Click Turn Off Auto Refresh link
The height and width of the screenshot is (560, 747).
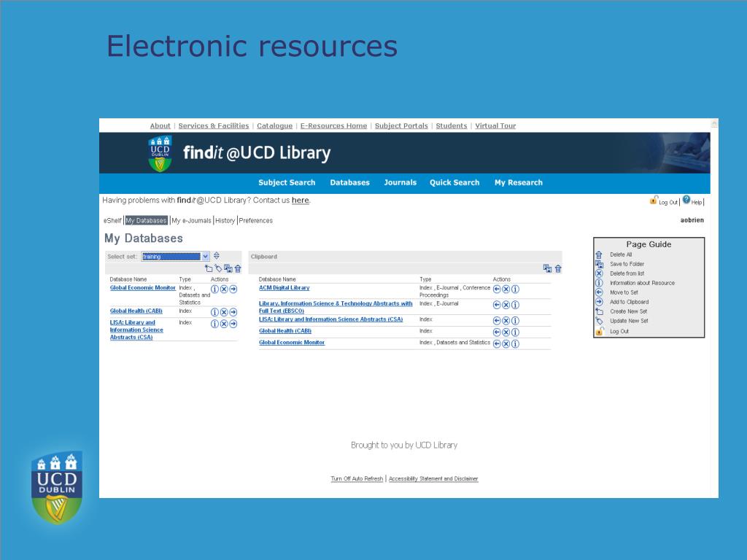pyautogui.click(x=357, y=478)
